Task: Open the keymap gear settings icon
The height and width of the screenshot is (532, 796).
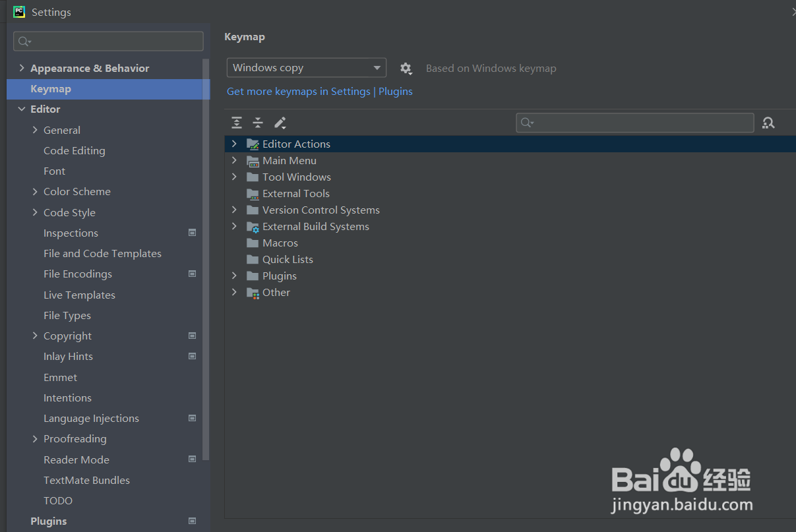Action: pyautogui.click(x=406, y=69)
